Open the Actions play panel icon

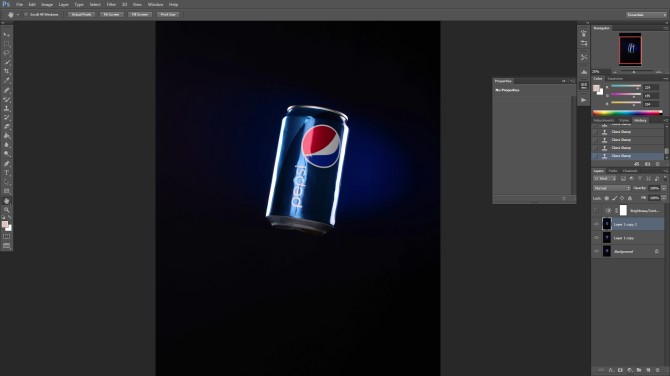click(x=584, y=100)
